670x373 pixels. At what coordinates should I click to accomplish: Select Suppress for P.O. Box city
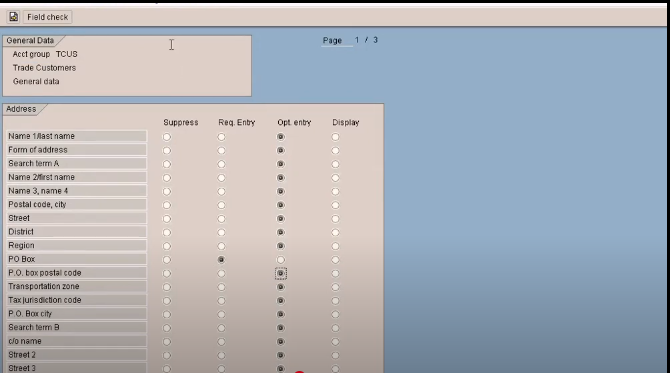click(x=167, y=314)
